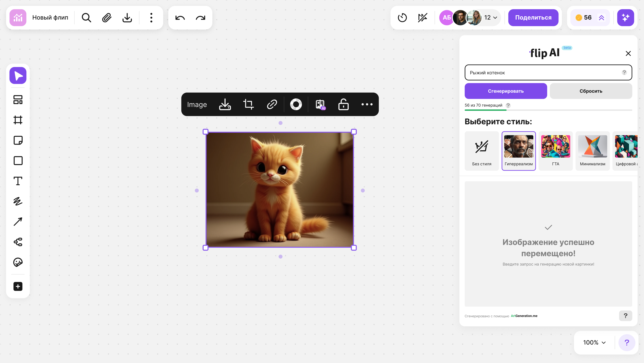Click the Поделиться share button
Screen dimensions: 644x363
click(533, 18)
